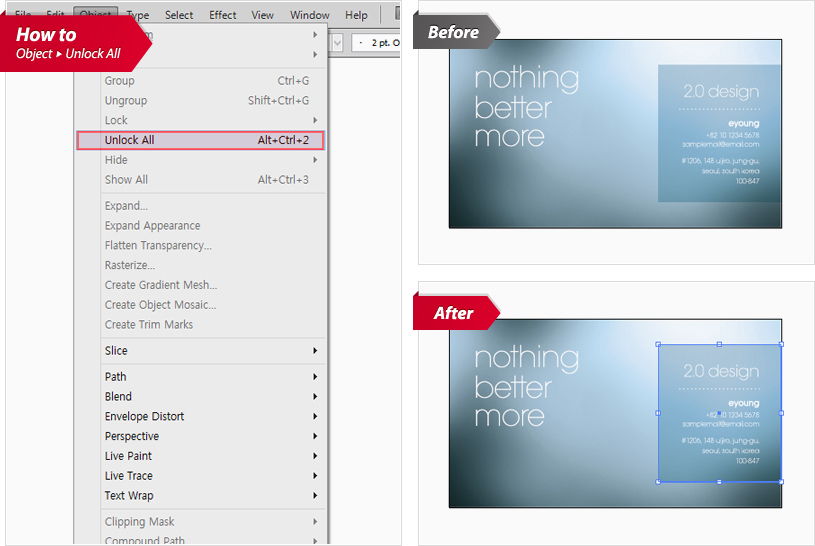Viewport: 815px width, 546px height.
Task: Click top-center handle of selected box in After image
Action: 719,344
